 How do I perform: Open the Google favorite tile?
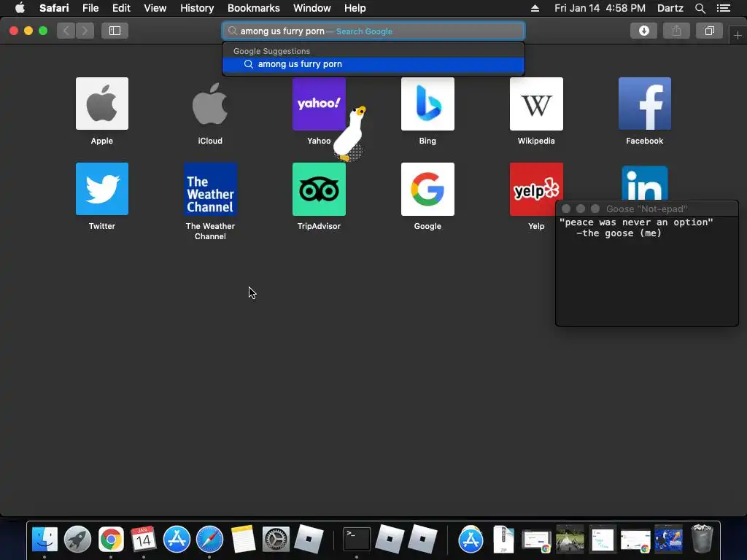coord(427,189)
